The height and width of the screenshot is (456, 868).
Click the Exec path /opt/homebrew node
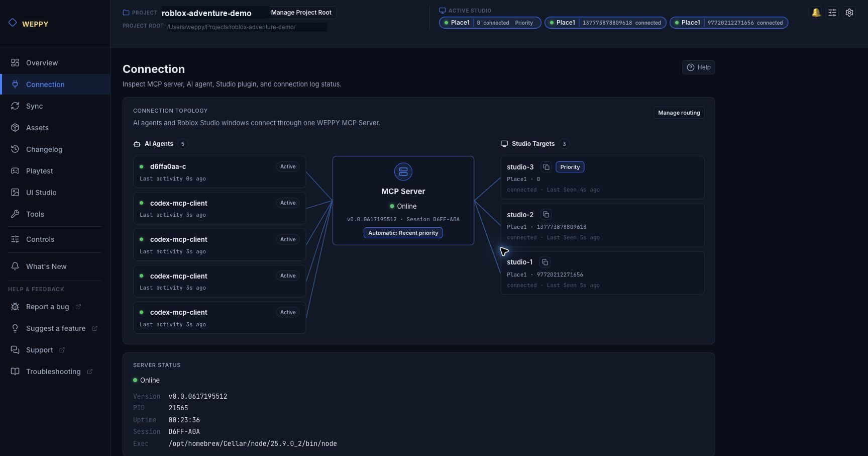tap(253, 443)
